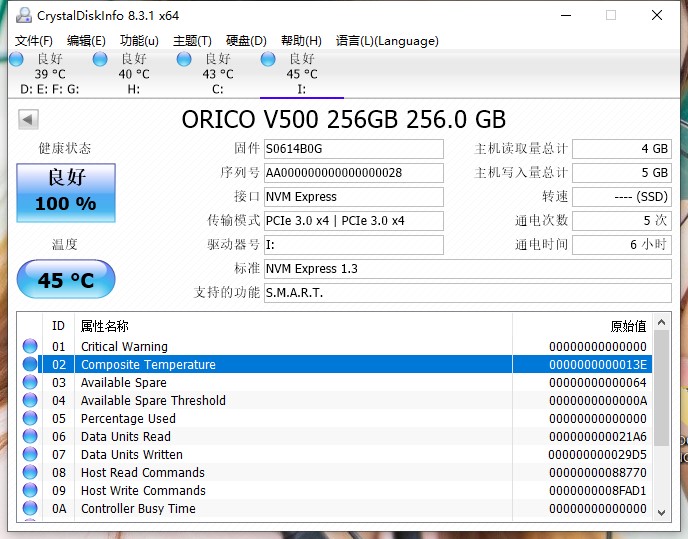Click the serial number field
This screenshot has height=539, width=688.
[x=353, y=173]
